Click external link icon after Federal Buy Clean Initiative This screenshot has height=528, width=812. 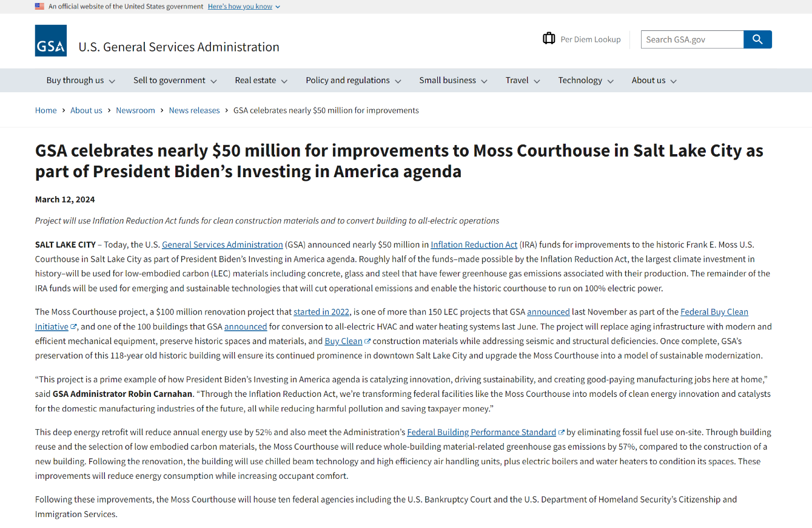click(x=74, y=327)
